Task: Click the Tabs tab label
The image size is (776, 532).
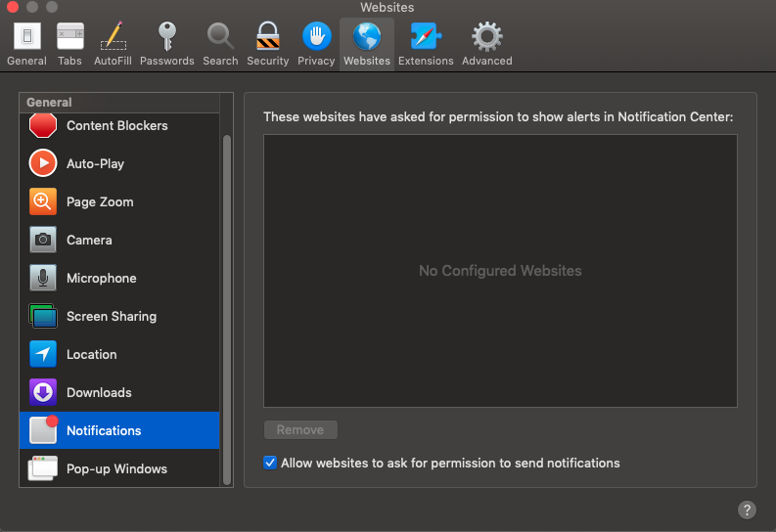Action: click(69, 61)
